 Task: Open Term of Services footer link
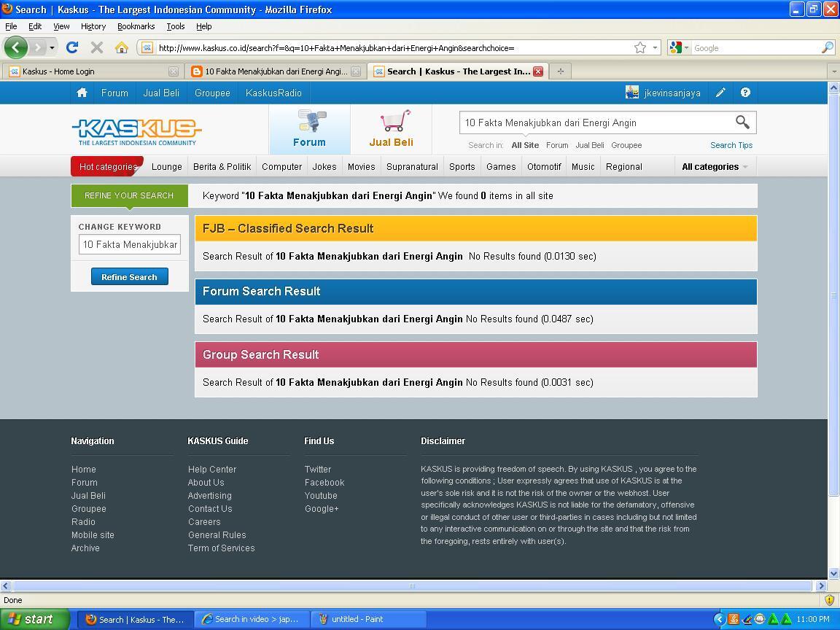pos(221,548)
